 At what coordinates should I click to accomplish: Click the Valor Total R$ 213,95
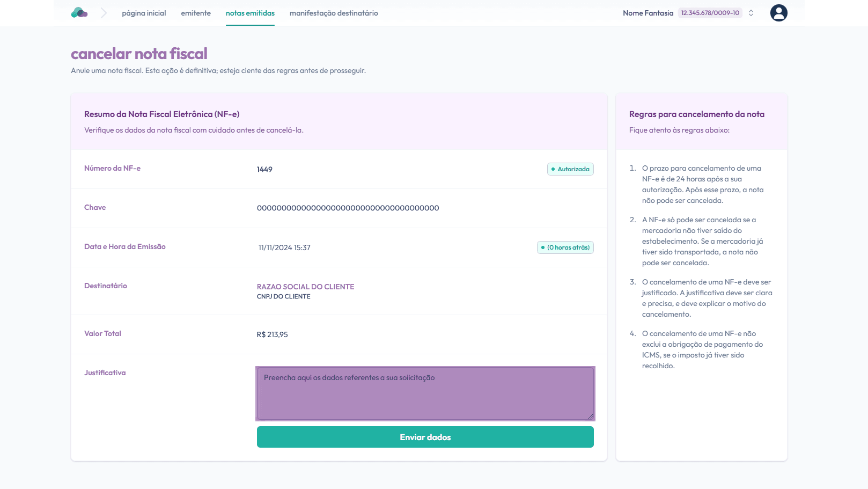272,335
